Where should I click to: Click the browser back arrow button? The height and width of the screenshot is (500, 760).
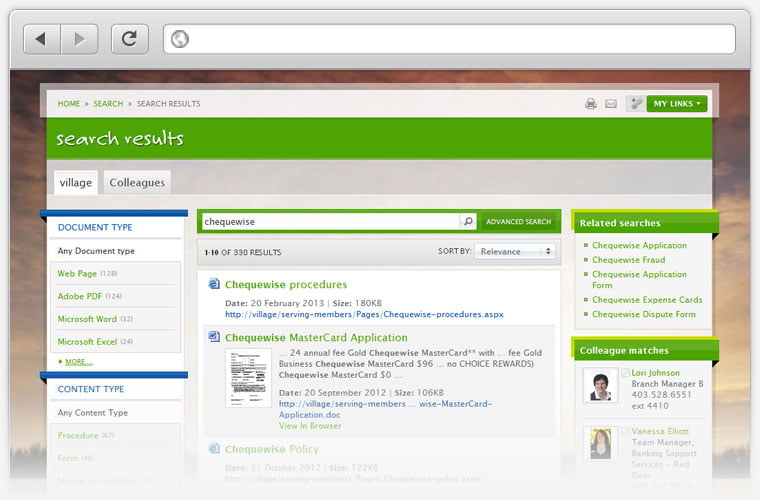click(42, 39)
